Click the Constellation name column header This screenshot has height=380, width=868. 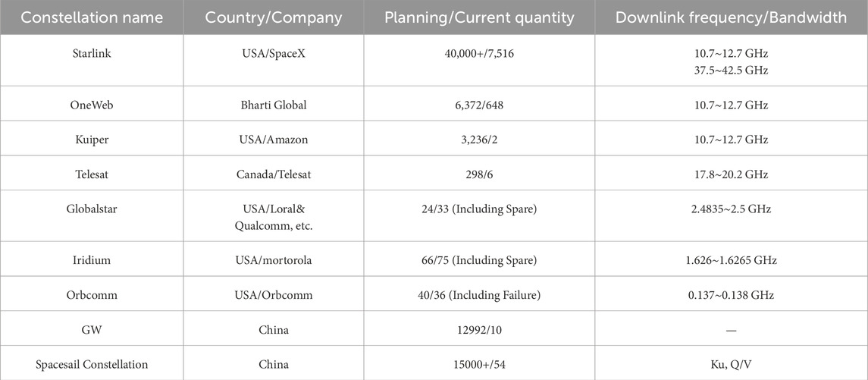click(92, 17)
